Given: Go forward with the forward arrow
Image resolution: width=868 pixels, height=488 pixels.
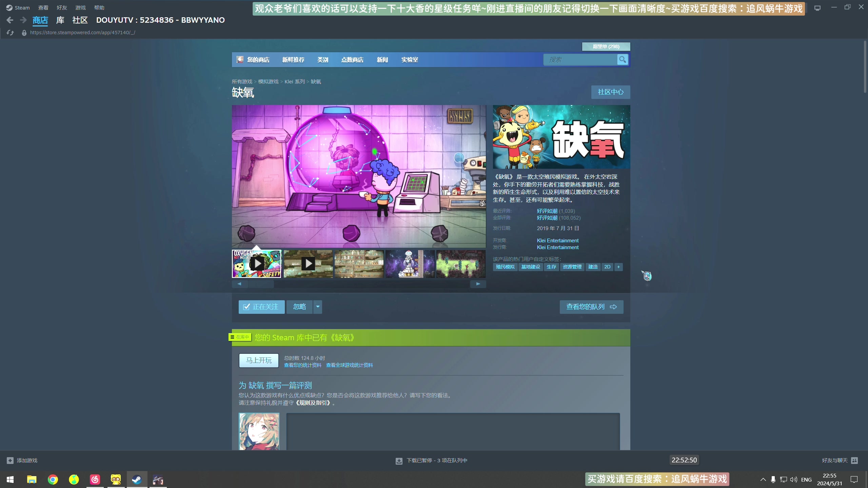Looking at the screenshot, I should (23, 20).
